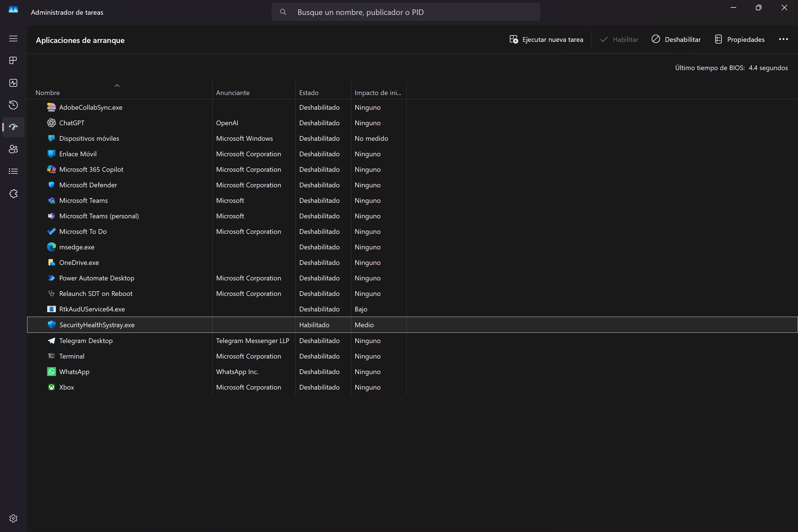Open the Details page icon
The width and height of the screenshot is (798, 532).
point(13,171)
